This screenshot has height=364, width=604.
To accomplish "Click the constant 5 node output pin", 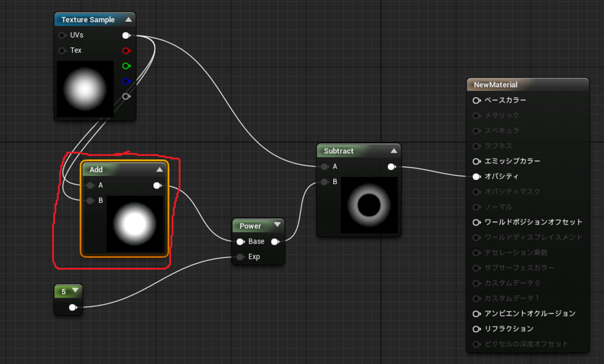I will pyautogui.click(x=73, y=307).
